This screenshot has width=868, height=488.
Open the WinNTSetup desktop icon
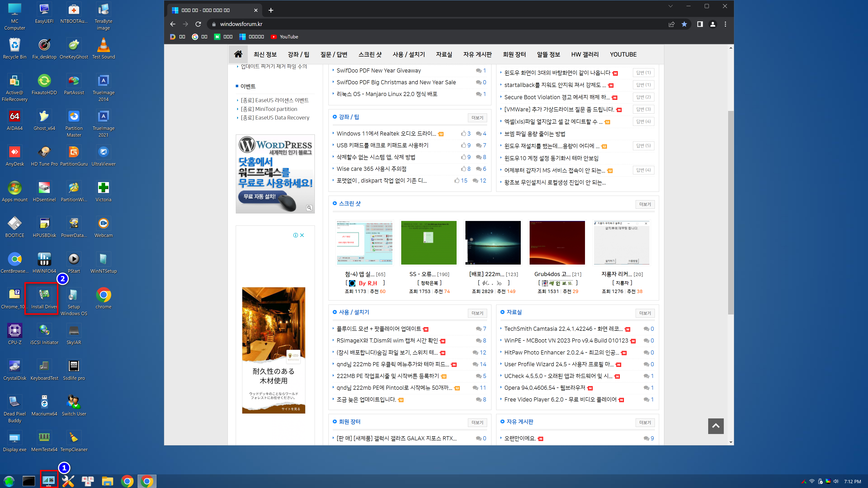coord(104,263)
